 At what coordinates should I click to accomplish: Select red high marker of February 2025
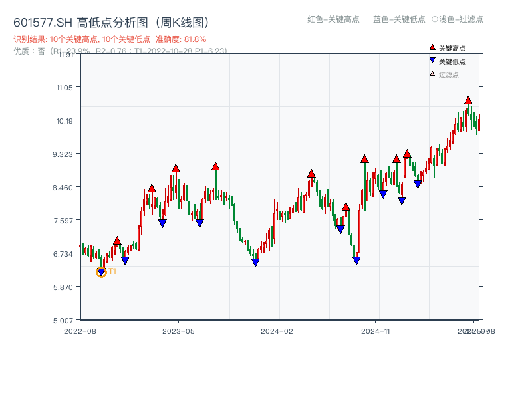pyautogui.click(x=407, y=154)
